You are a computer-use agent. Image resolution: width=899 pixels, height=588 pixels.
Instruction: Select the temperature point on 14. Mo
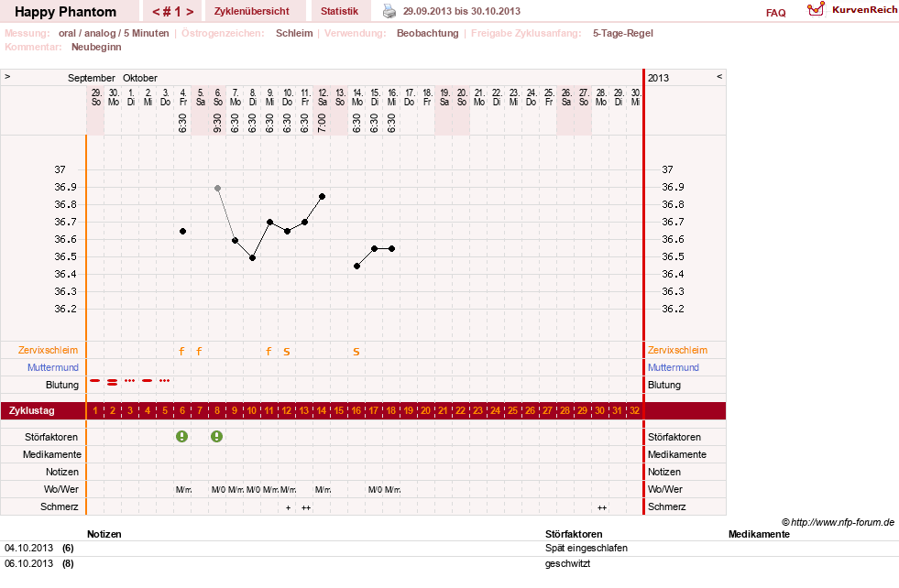tap(356, 266)
